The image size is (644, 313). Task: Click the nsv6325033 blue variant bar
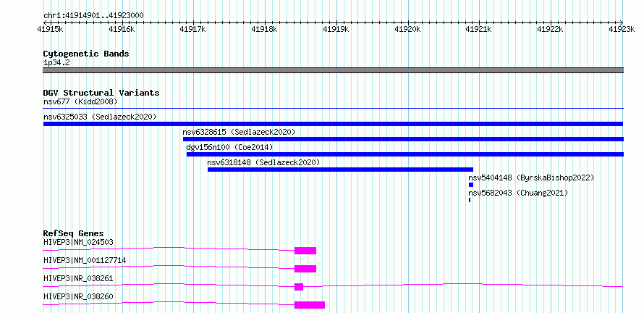click(x=333, y=124)
